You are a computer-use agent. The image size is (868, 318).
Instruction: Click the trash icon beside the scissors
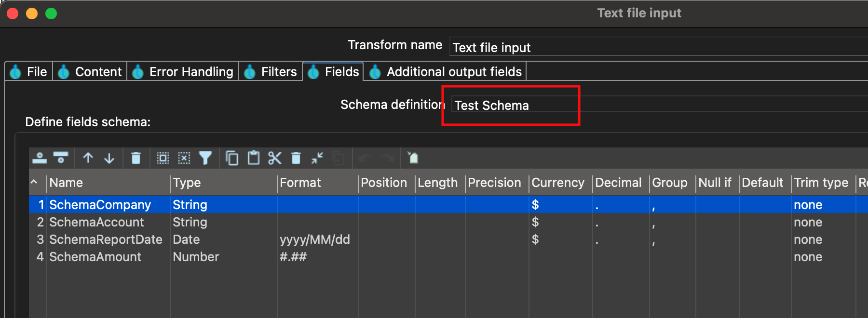click(296, 158)
